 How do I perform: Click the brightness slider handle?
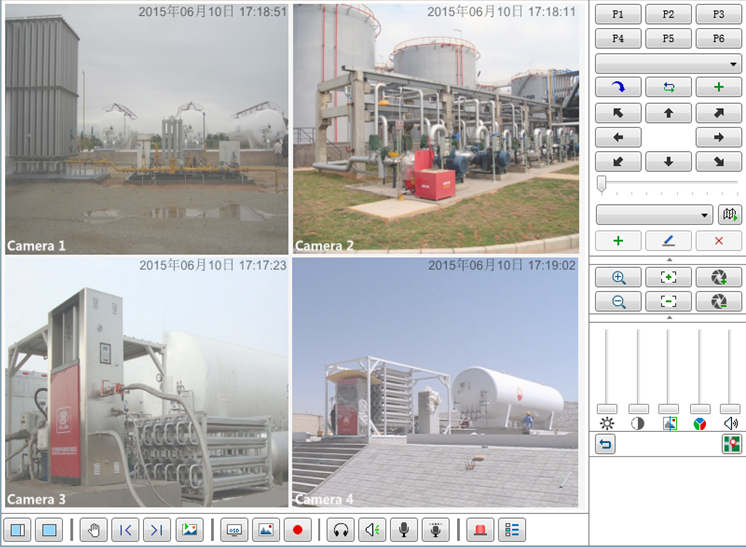(x=607, y=409)
